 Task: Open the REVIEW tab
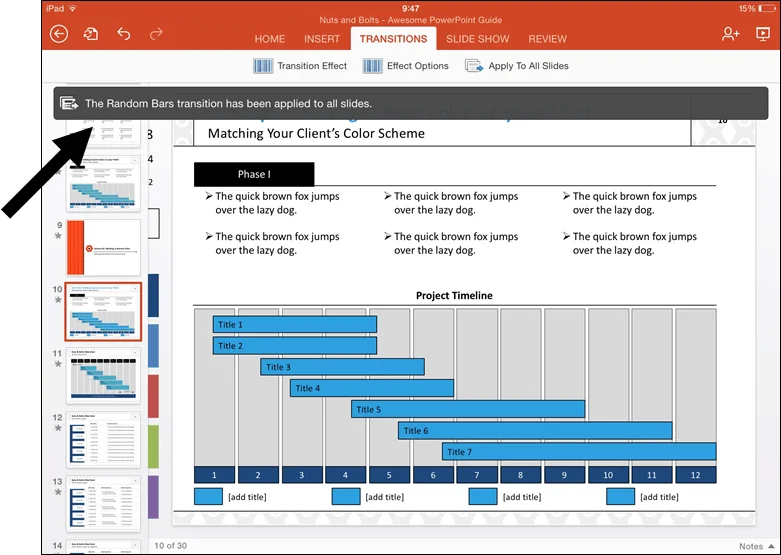pyautogui.click(x=547, y=39)
